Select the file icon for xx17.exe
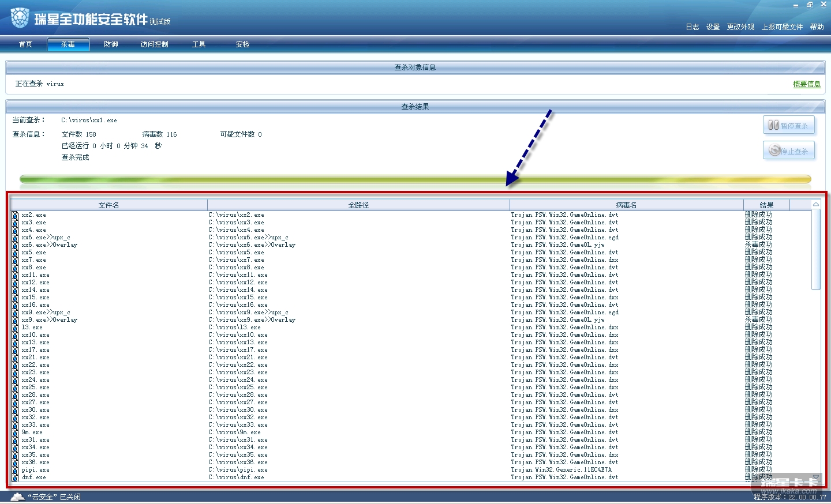 coord(15,350)
